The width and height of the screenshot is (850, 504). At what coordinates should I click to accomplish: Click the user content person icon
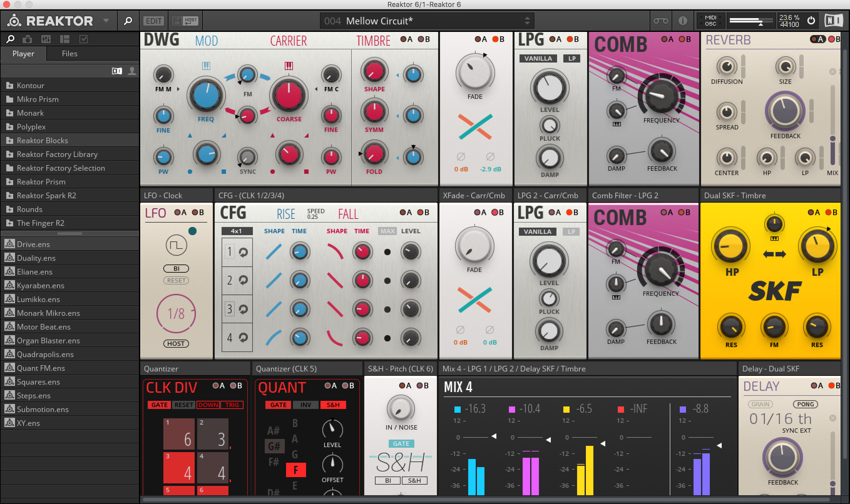(132, 71)
